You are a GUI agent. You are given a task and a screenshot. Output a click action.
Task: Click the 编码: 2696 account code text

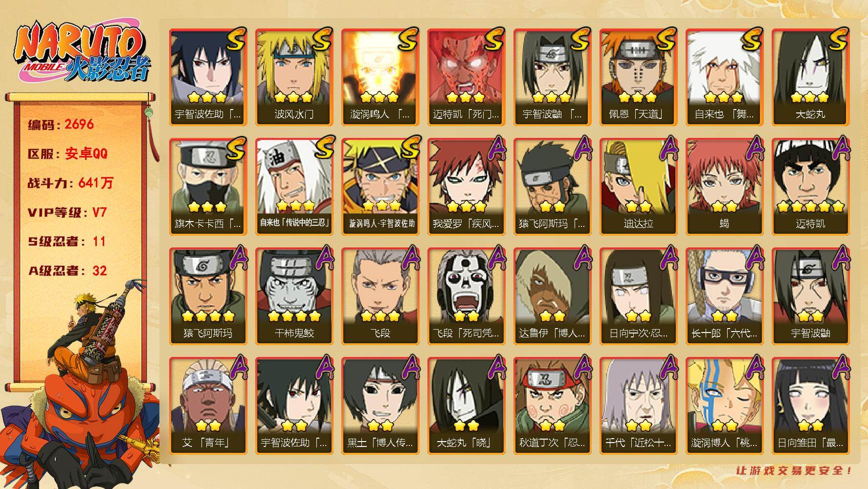pyautogui.click(x=61, y=124)
